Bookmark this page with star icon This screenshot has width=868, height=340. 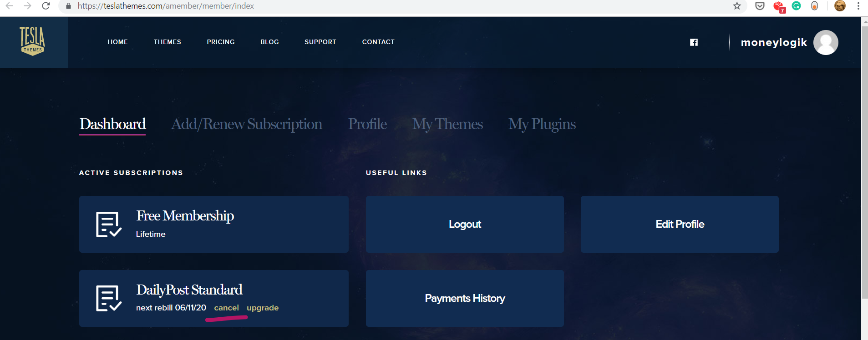click(737, 6)
